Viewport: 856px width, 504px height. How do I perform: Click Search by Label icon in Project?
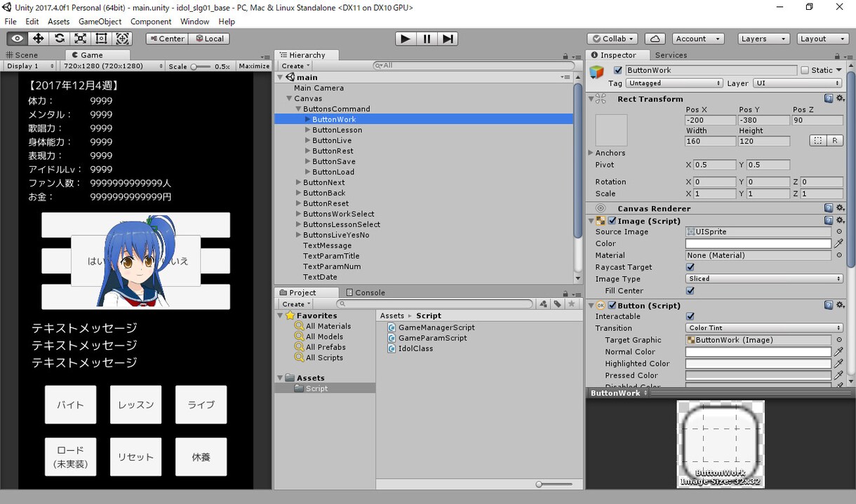(x=557, y=304)
